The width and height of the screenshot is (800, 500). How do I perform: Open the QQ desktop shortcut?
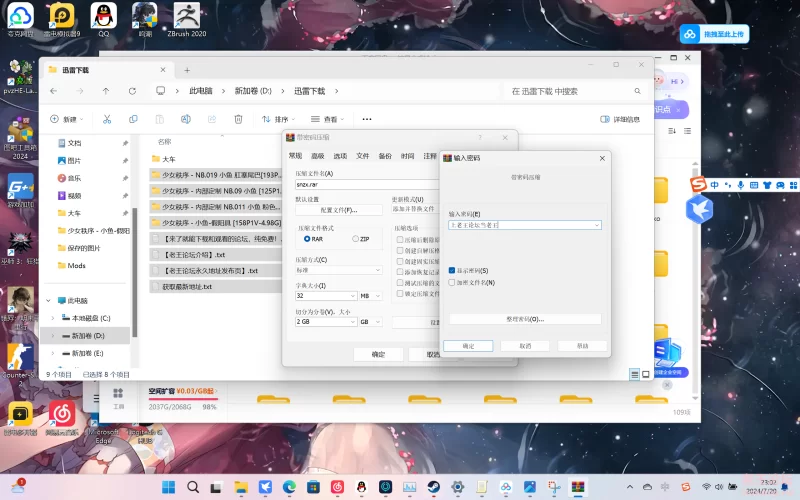pyautogui.click(x=104, y=19)
